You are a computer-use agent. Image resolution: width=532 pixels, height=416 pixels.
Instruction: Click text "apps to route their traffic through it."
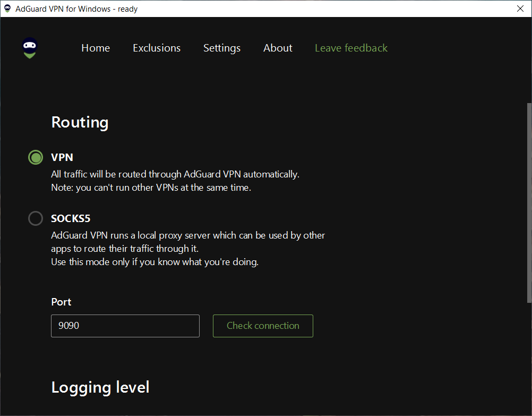click(x=125, y=249)
